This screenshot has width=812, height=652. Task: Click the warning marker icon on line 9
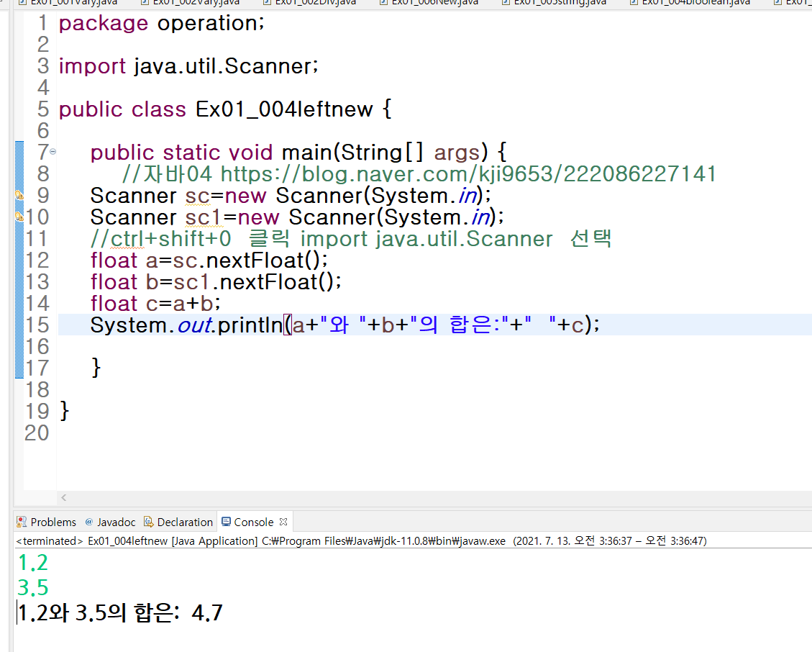pos(19,196)
